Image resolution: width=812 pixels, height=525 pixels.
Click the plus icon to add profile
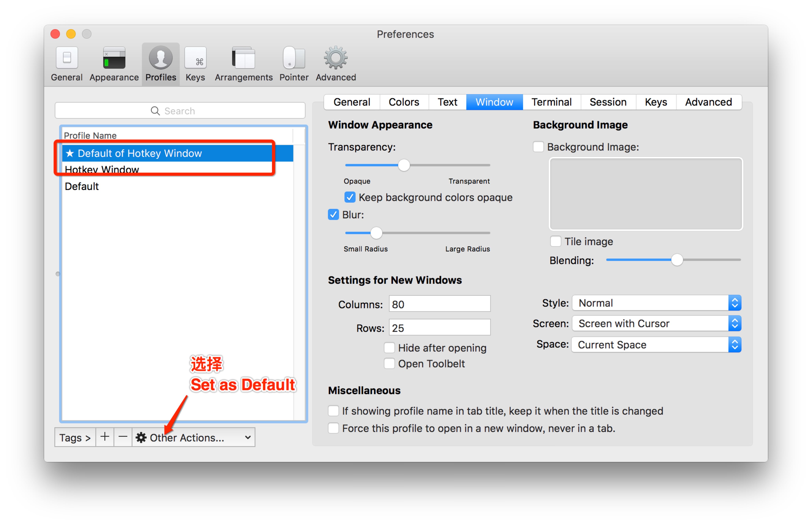(x=105, y=437)
